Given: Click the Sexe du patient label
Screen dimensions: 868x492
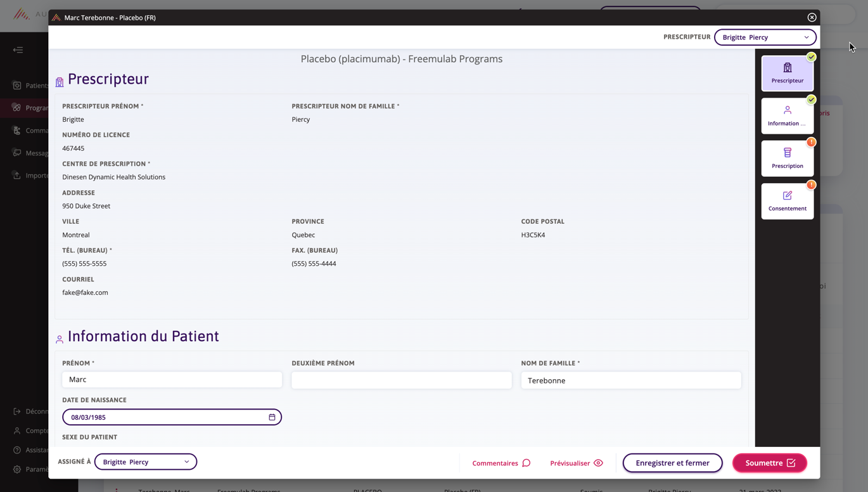Looking at the screenshot, I should (89, 437).
